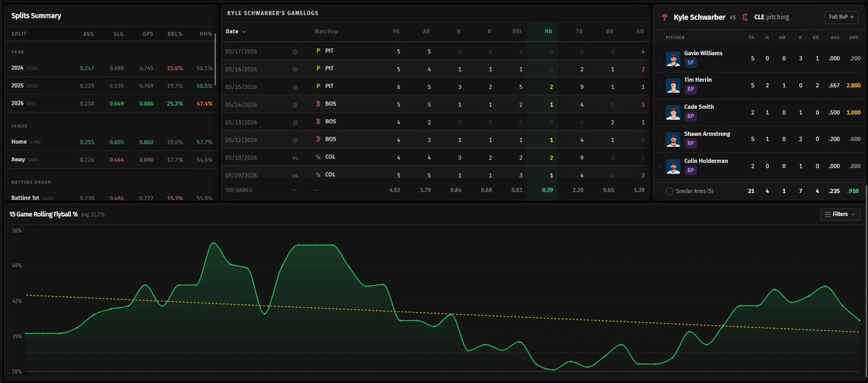Expand the Shawn Armstrong pitcher row
Image resolution: width=868 pixels, height=383 pixels.
(660, 139)
